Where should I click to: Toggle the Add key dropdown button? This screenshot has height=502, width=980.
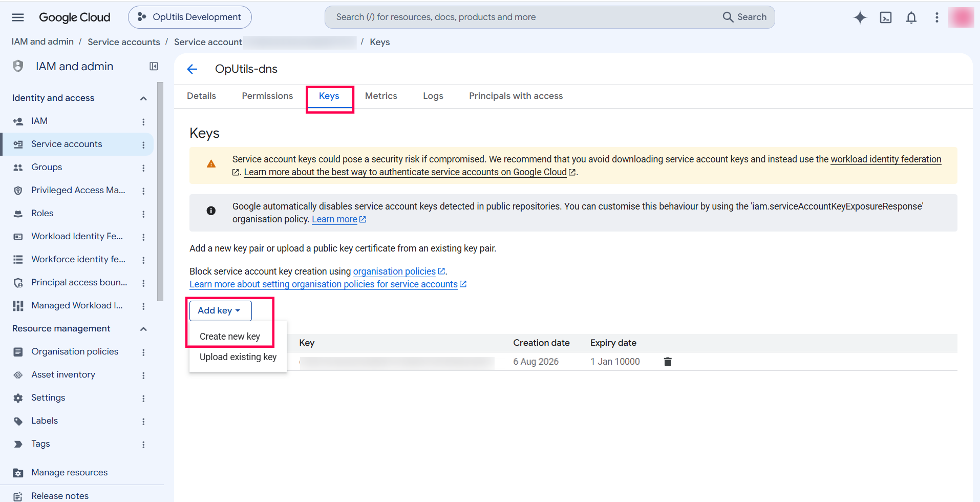click(220, 310)
